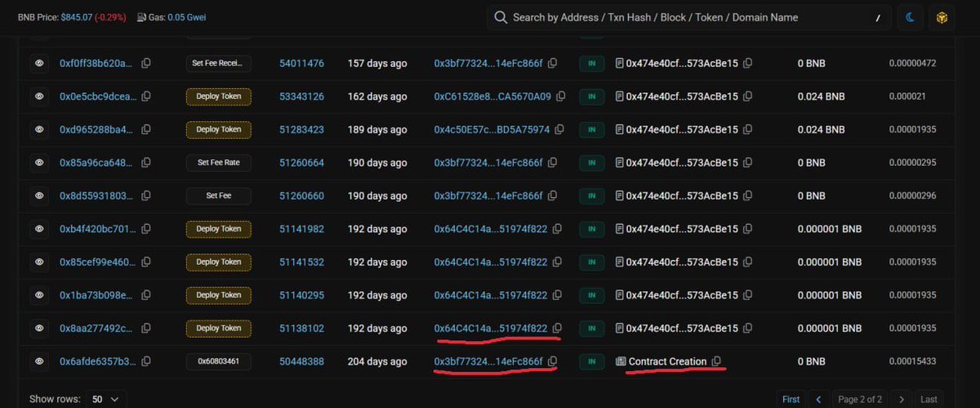
Task: Open transaction 0x6afde6357b3 link
Action: pyautogui.click(x=98, y=361)
